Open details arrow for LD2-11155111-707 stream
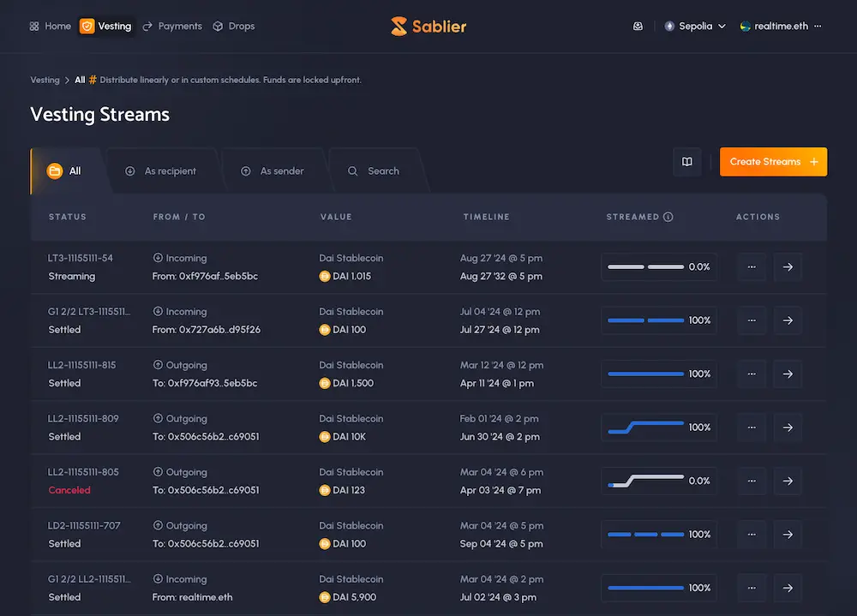Screen dimensions: 857x616 [788, 535]
